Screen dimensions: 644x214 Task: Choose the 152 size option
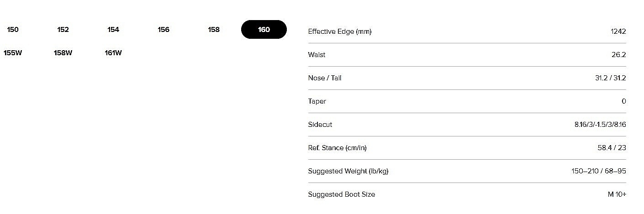pos(63,30)
